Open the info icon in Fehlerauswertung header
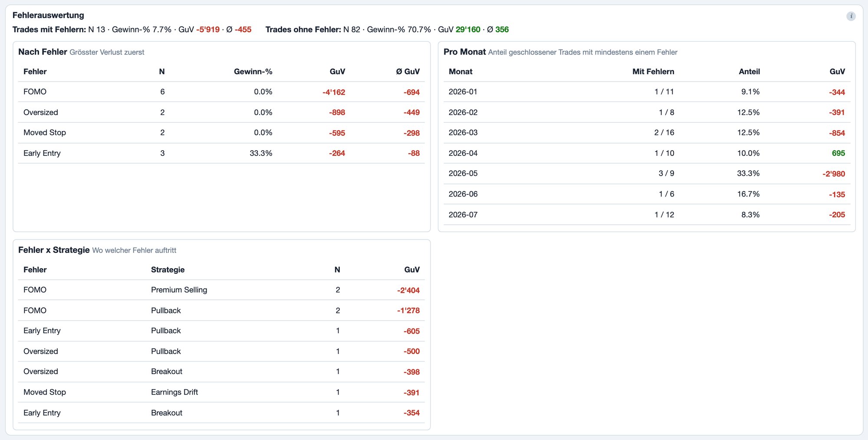 click(851, 16)
